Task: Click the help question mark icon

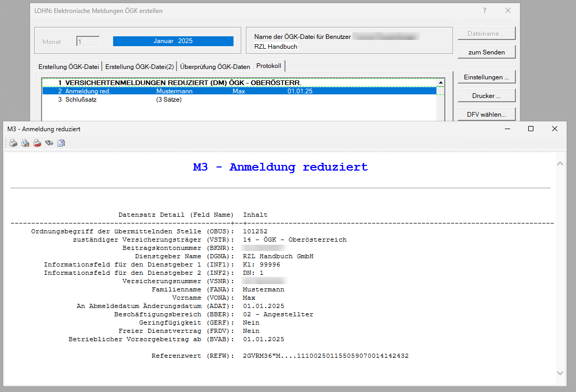Action: click(485, 10)
